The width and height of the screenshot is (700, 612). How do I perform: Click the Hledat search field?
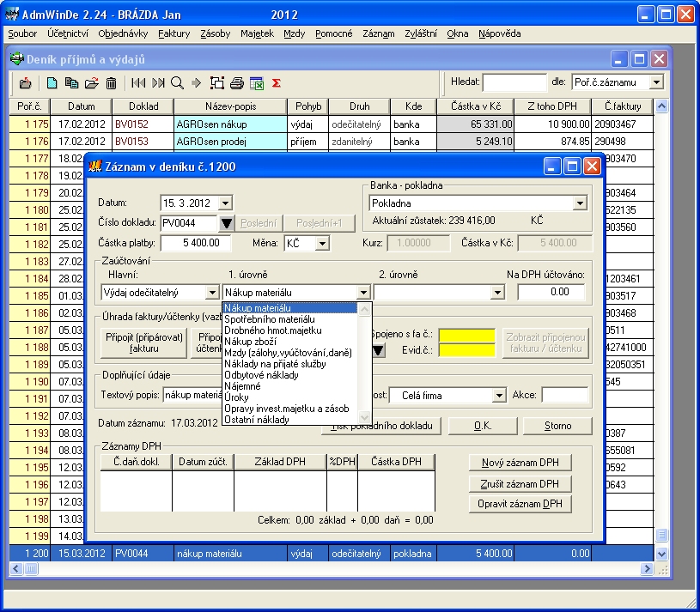pyautogui.click(x=514, y=82)
